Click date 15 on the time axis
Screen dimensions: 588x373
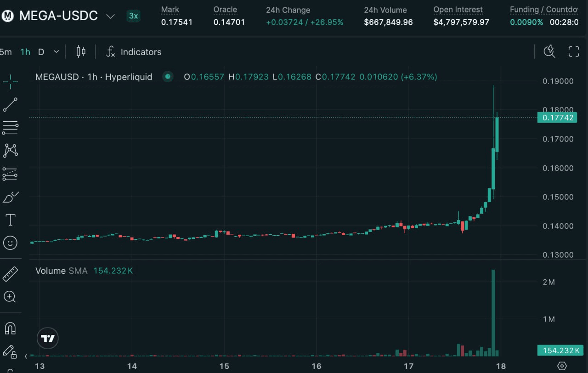(224, 366)
